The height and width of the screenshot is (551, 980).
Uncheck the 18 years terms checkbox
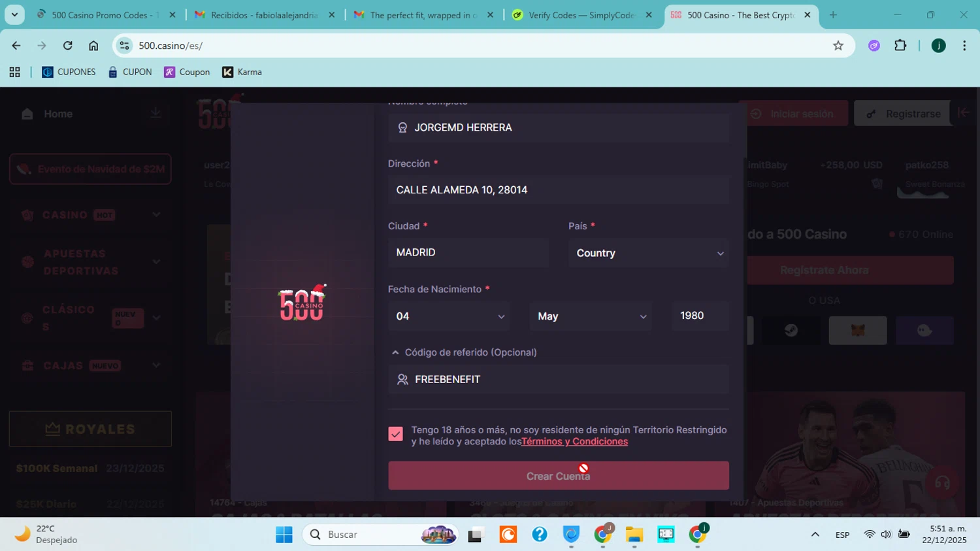tap(395, 434)
